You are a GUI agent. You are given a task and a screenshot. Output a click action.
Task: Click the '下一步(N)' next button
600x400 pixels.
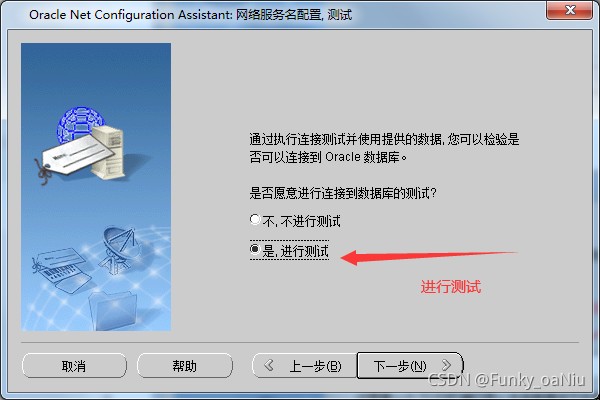[410, 366]
